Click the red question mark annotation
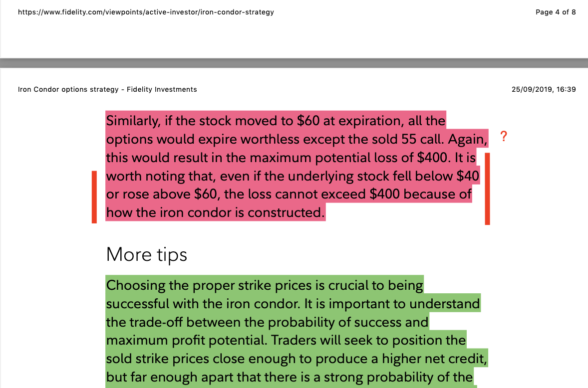The height and width of the screenshot is (388, 588). [504, 136]
